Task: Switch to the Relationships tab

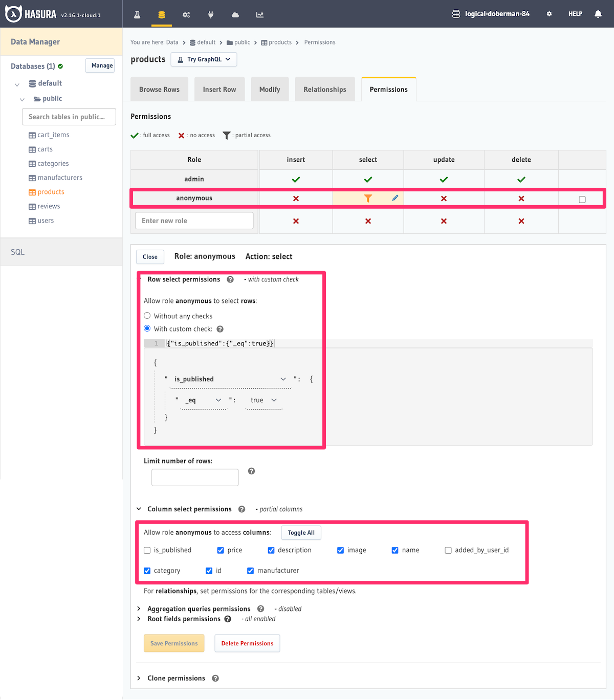Action: (x=325, y=90)
